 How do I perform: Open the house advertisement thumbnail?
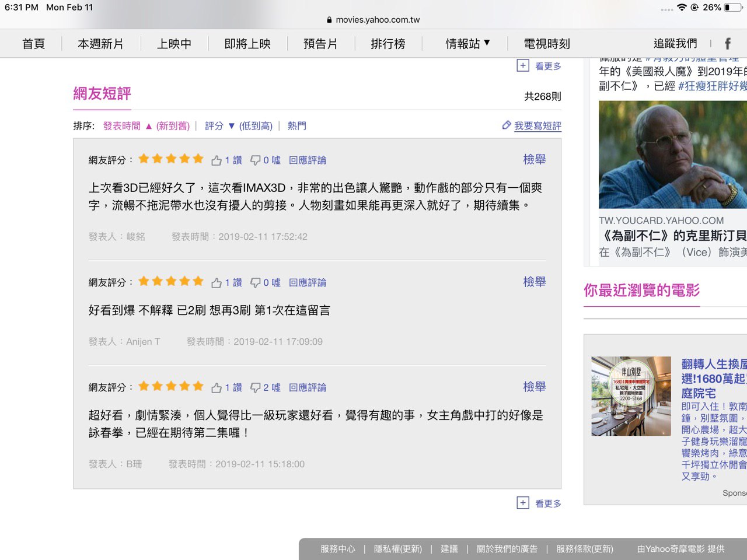[x=631, y=396]
